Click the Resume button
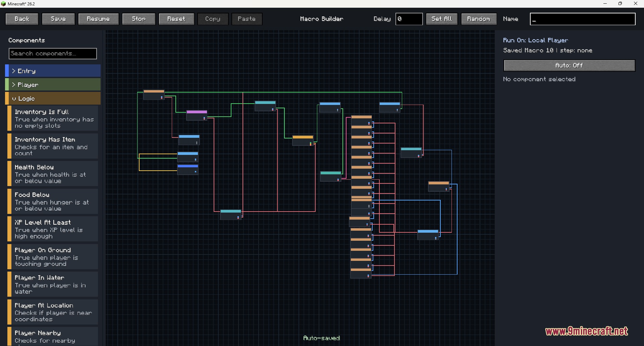The width and height of the screenshot is (644, 346). (98, 19)
